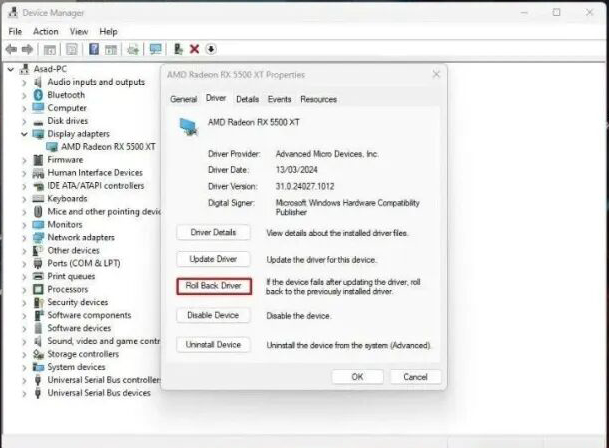Expand the IDE ATA/ATAPI controllers node
This screenshot has height=448, width=609.
coord(24,186)
